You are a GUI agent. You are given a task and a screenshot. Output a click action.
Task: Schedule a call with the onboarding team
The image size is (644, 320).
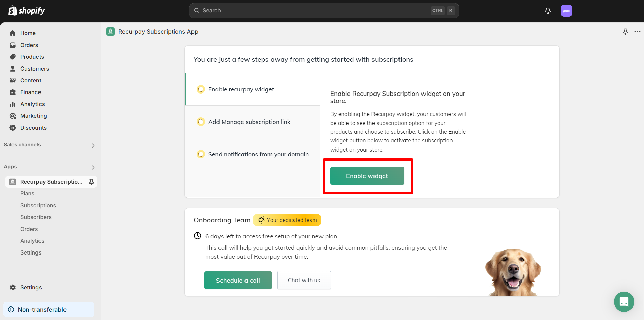[x=238, y=280]
